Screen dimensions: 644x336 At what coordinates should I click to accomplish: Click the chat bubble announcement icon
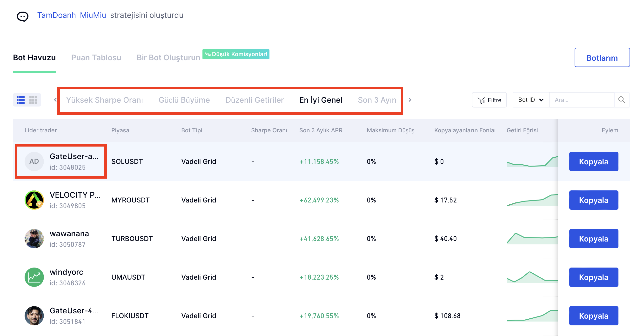(x=22, y=16)
